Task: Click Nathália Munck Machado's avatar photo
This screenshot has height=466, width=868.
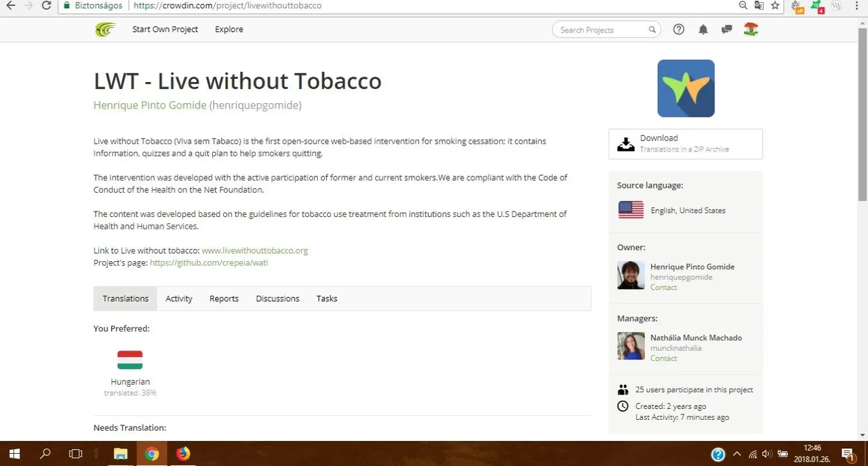Action: tap(631, 346)
